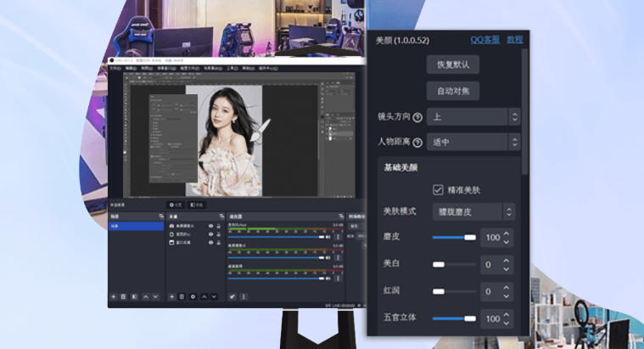Open advanced audio properties in Mixer footer
The width and height of the screenshot is (644, 349).
tap(232, 296)
